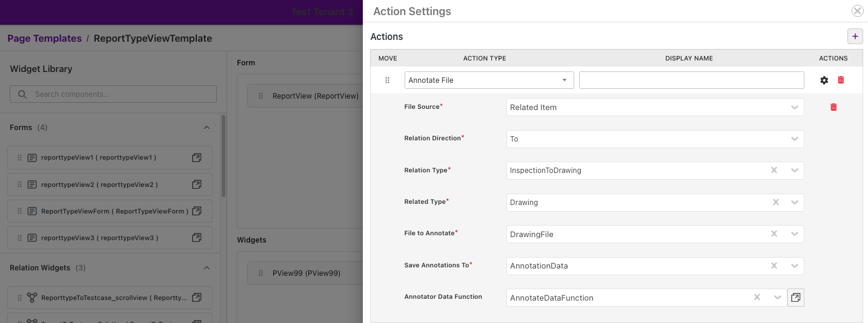Open ReportTypeViewForm in popup icon

click(x=196, y=211)
